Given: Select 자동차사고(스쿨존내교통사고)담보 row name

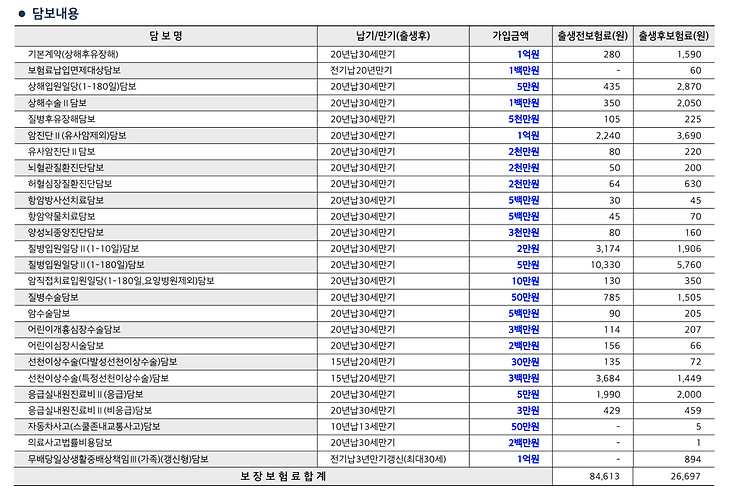Looking at the screenshot, I should tap(94, 426).
